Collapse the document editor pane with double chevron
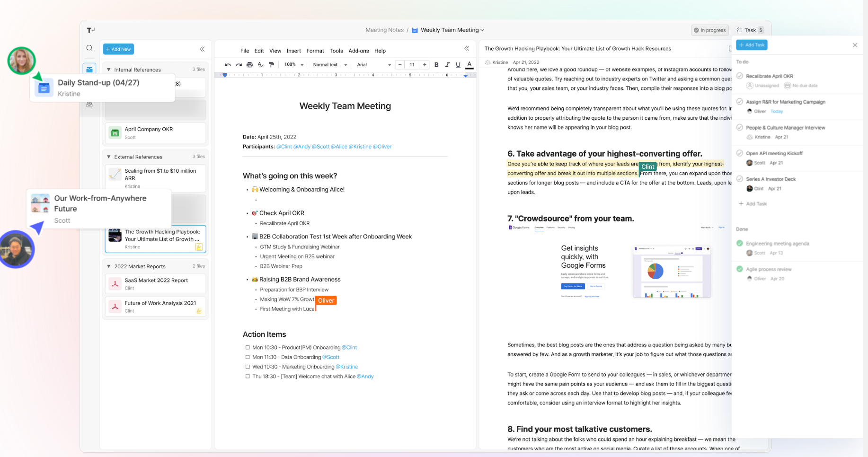868x457 pixels. pos(467,48)
